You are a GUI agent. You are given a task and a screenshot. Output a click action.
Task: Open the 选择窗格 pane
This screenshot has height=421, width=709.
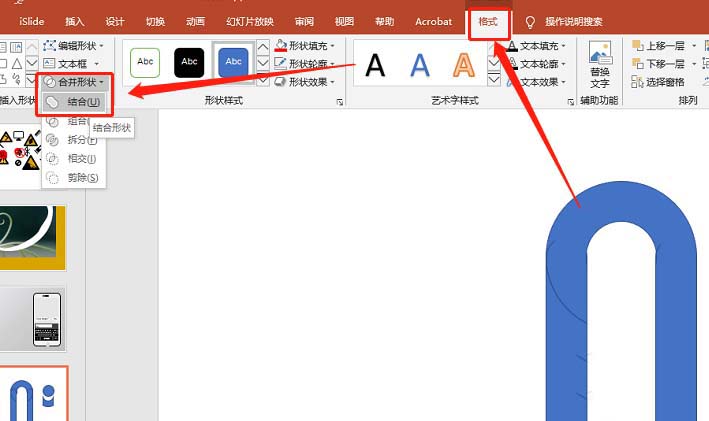point(658,82)
